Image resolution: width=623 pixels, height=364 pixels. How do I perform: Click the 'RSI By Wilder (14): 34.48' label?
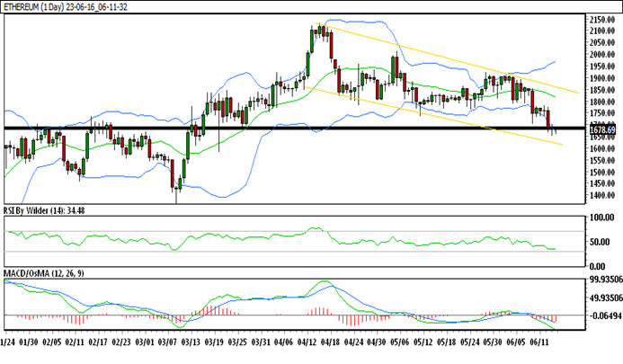[44, 210]
